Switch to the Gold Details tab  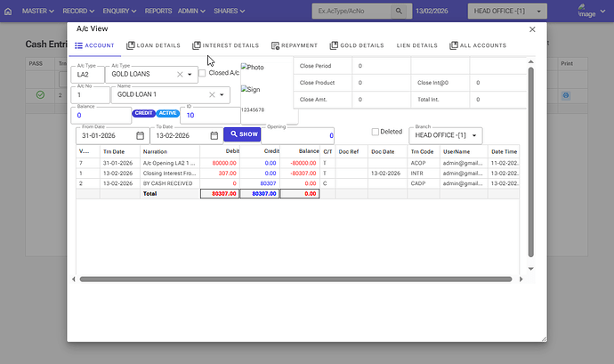(356, 45)
